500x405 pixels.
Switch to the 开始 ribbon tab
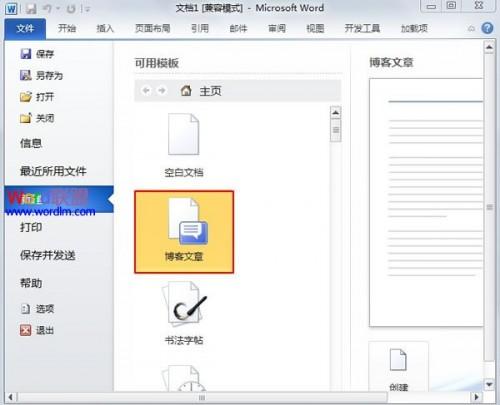click(x=67, y=28)
